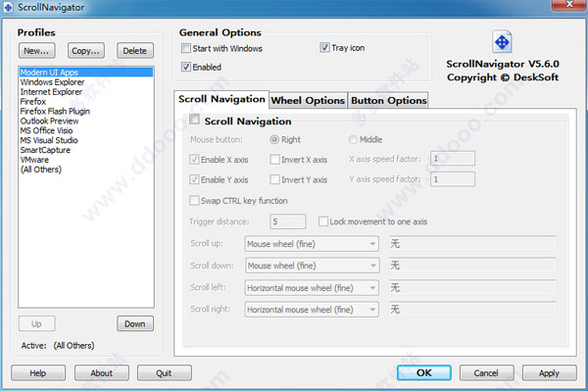Image resolution: width=588 pixels, height=391 pixels.
Task: Click the Quit button
Action: 165,373
